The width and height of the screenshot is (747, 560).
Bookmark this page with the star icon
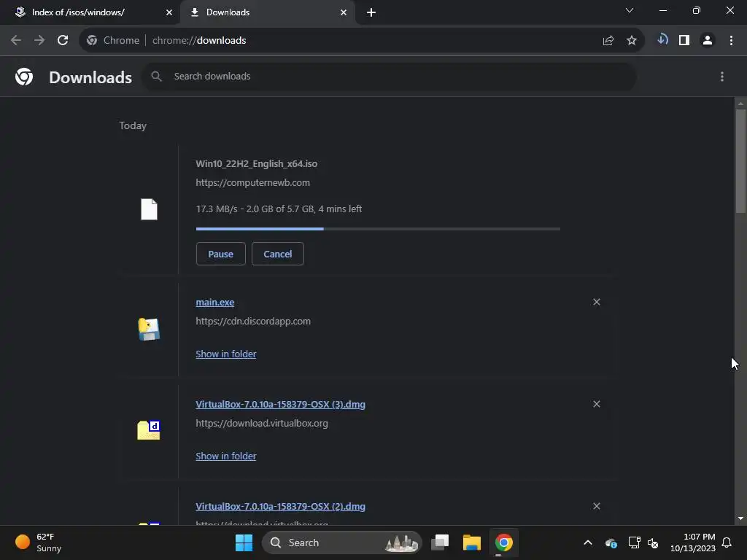[631, 41]
